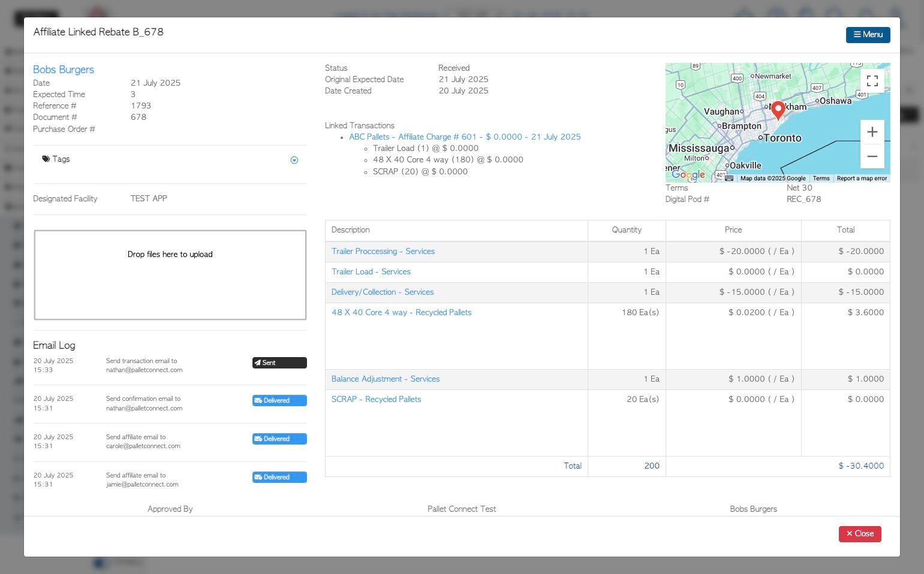924x574 pixels.
Task: Select the grand total $ -30.4000
Action: pos(861,466)
